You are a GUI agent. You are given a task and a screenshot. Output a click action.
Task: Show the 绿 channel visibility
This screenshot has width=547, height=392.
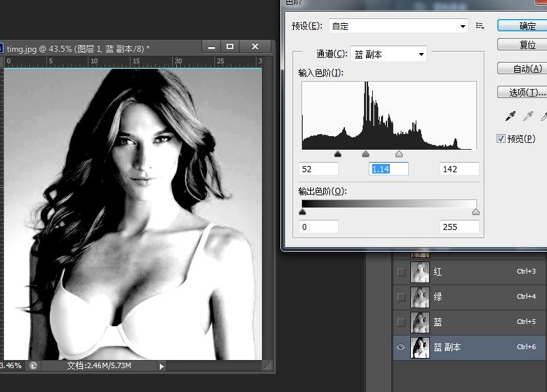[x=400, y=297]
